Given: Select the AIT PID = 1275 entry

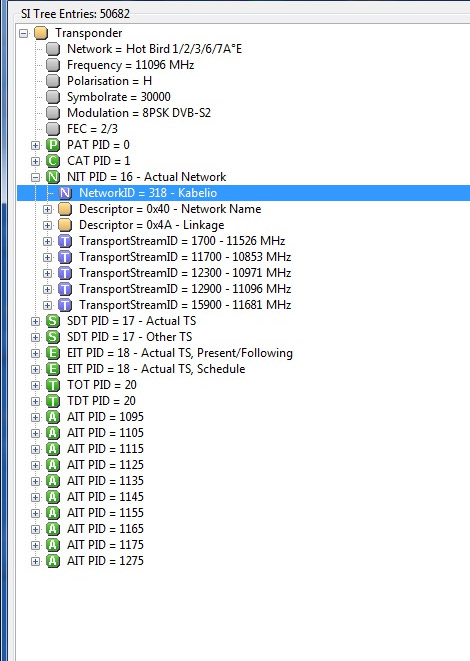Looking at the screenshot, I should coord(105,561).
